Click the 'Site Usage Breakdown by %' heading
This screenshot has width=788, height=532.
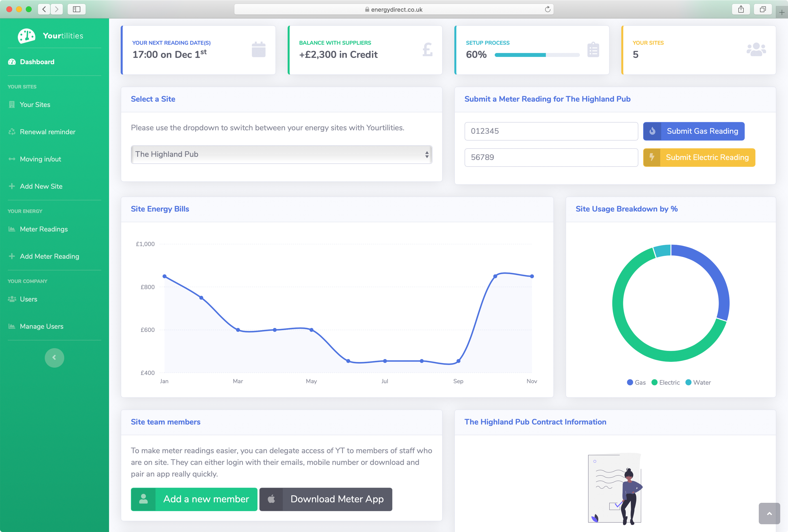627,209
